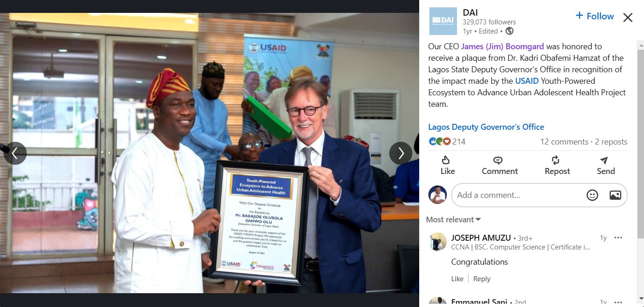The width and height of the screenshot is (644, 307).
Task: Close the post viewer with X
Action: [628, 17]
